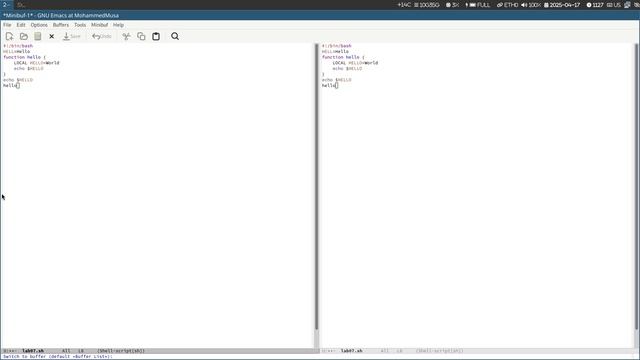This screenshot has width=640, height=360.
Task: Open the Help menu
Action: pos(118,25)
